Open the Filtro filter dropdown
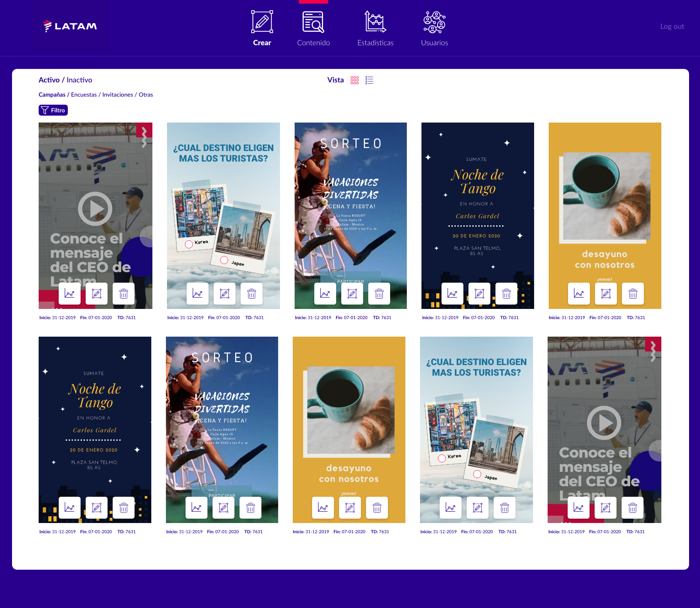This screenshot has height=608, width=700. [53, 110]
